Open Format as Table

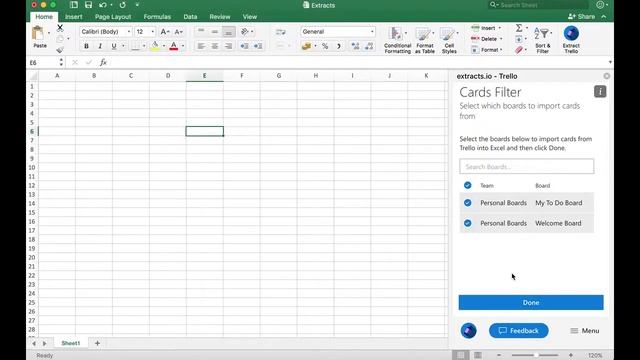(424, 40)
